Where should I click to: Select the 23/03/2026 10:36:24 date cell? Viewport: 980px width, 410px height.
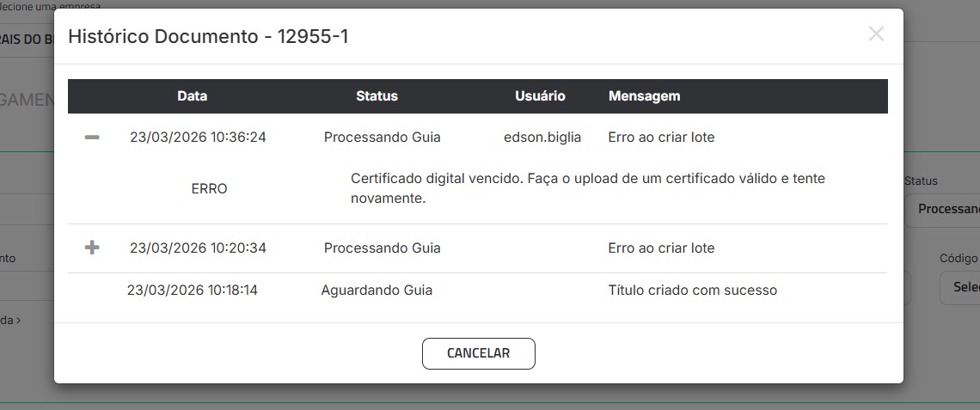click(x=198, y=138)
